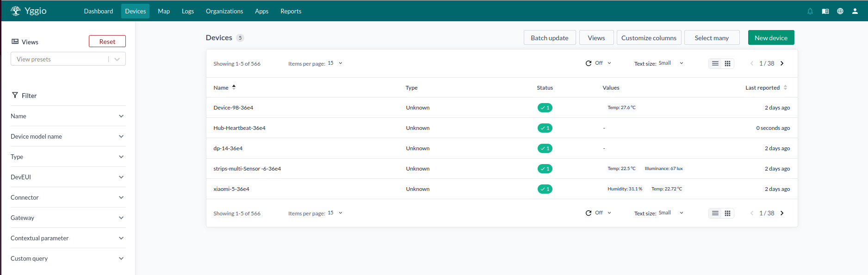The width and height of the screenshot is (868, 275).
Task: Open bottom Items per page dropdown
Action: [335, 213]
